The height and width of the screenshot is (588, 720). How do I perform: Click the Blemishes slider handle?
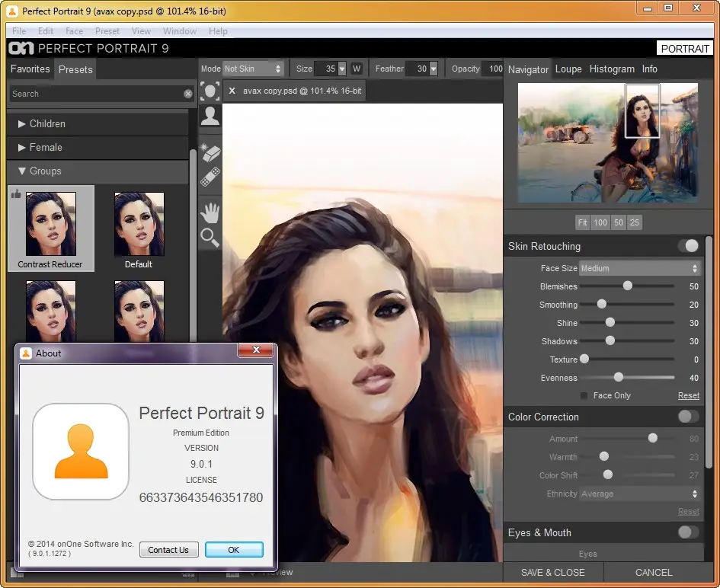[x=627, y=286]
